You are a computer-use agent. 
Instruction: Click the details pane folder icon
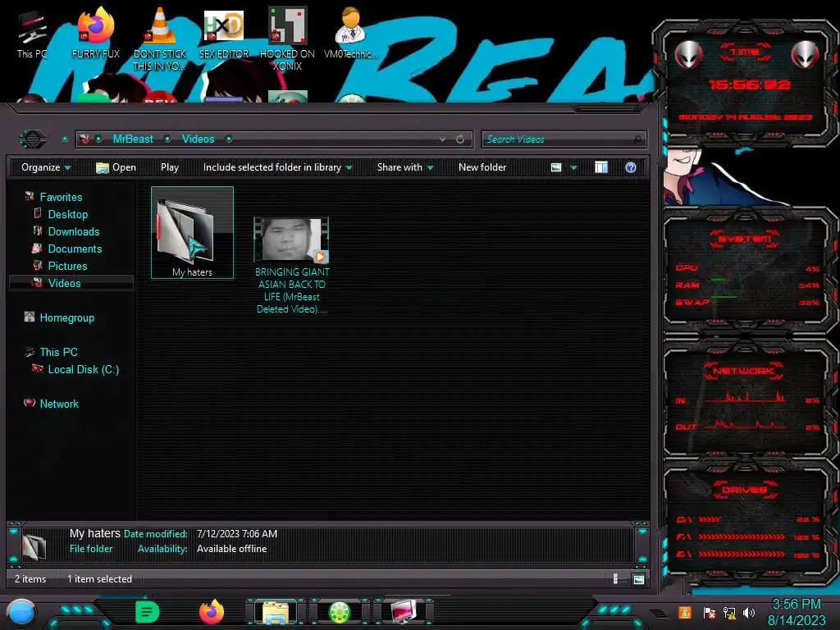[34, 546]
